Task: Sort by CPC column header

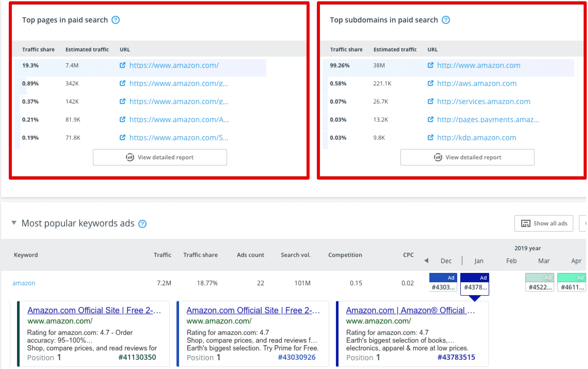Action: [408, 255]
